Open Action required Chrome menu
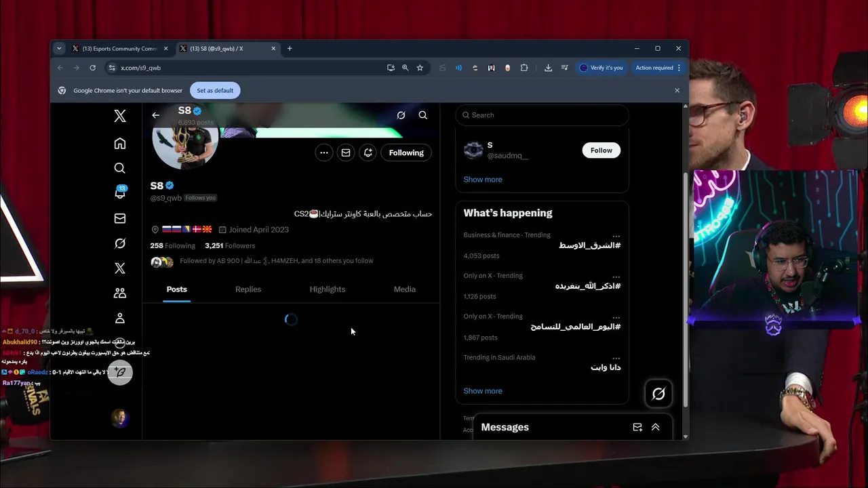868x488 pixels. [x=658, y=68]
